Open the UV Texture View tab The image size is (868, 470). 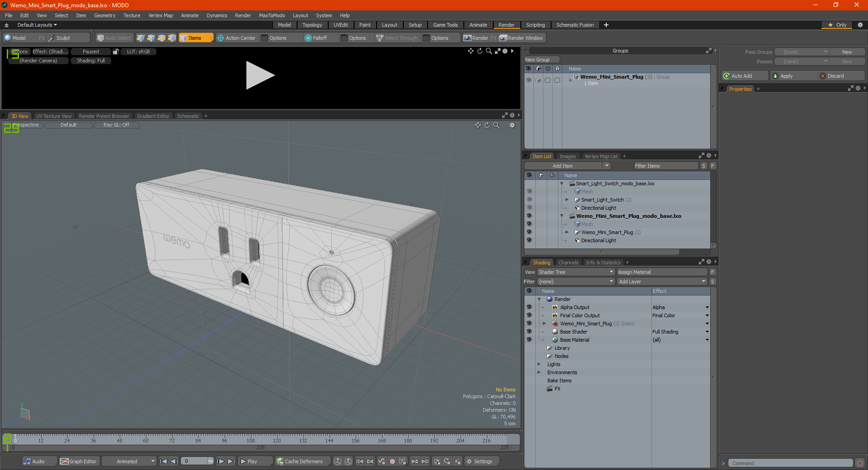[54, 116]
